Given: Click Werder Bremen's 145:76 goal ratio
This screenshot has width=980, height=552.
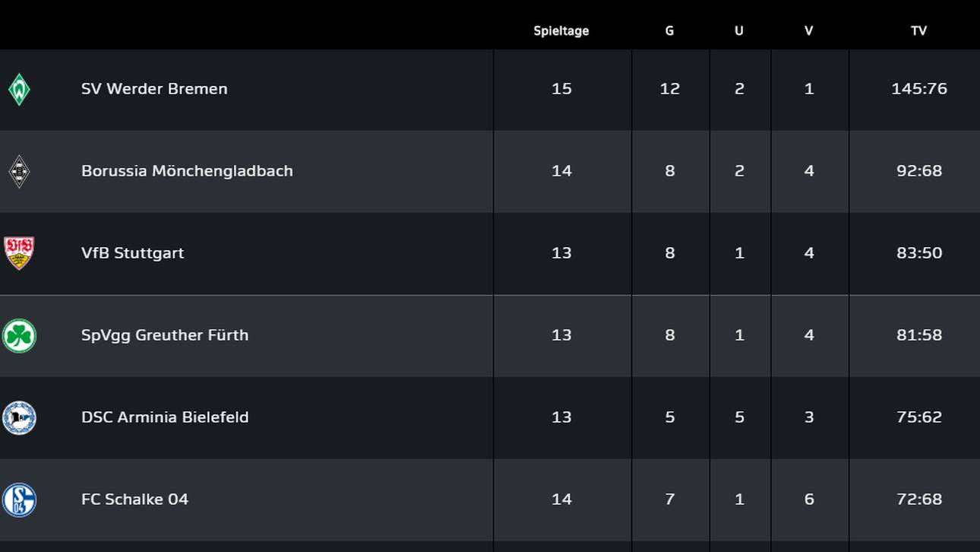Looking at the screenshot, I should (919, 89).
